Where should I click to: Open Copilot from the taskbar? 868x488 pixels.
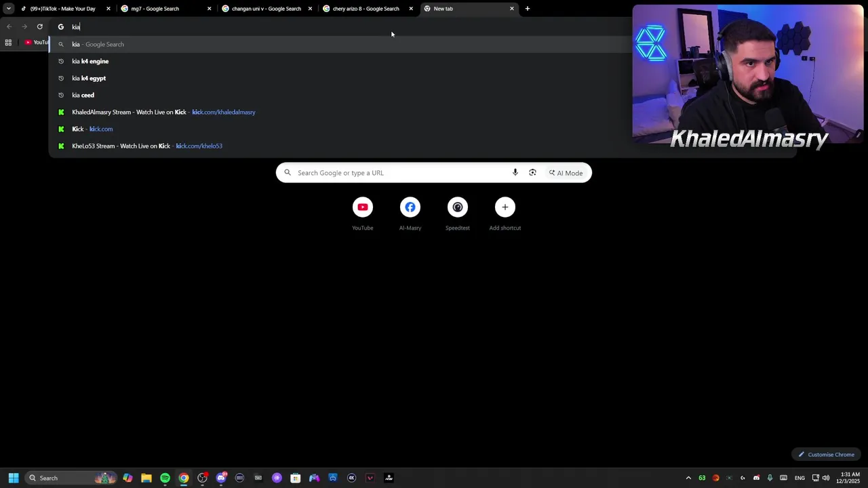point(127,478)
